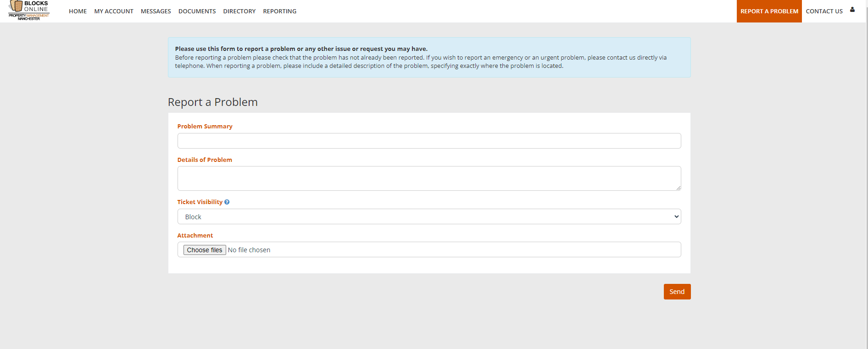Open the Reporting menu

[279, 11]
